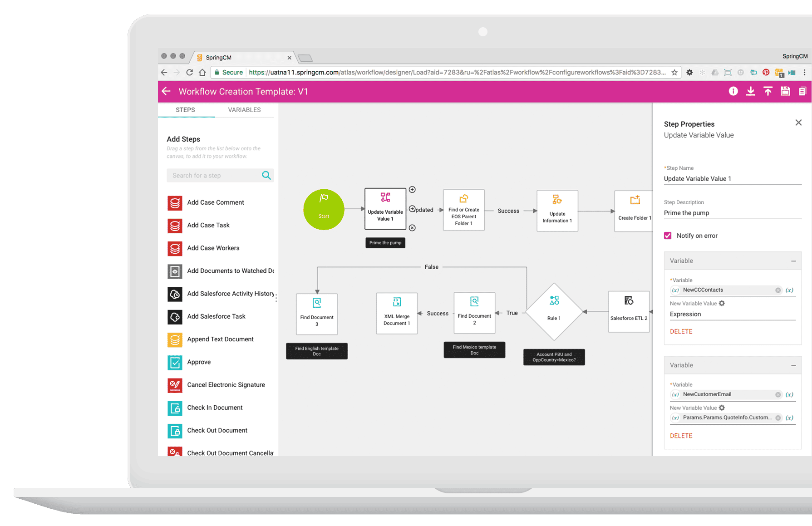Screen dimensions: 812x526
Task: Click the back arrow in the pink header
Action: [166, 91]
